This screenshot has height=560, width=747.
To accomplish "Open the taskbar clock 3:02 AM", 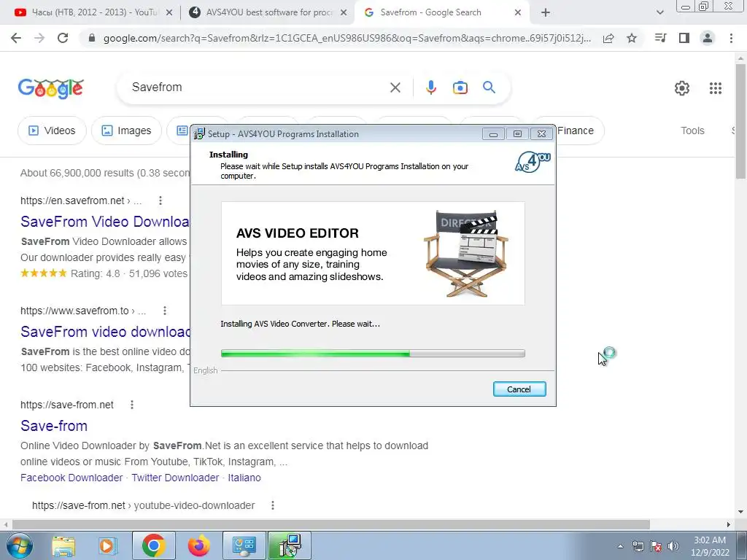I will point(710,546).
